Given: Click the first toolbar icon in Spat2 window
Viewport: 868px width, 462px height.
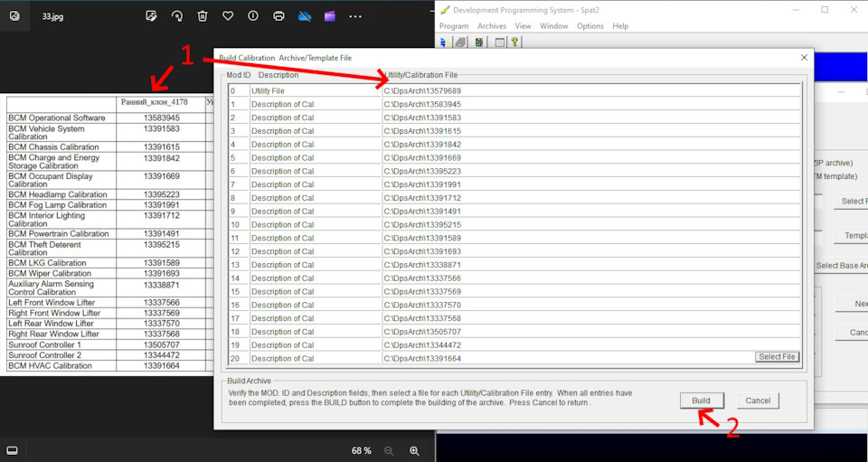Looking at the screenshot, I should click(444, 42).
